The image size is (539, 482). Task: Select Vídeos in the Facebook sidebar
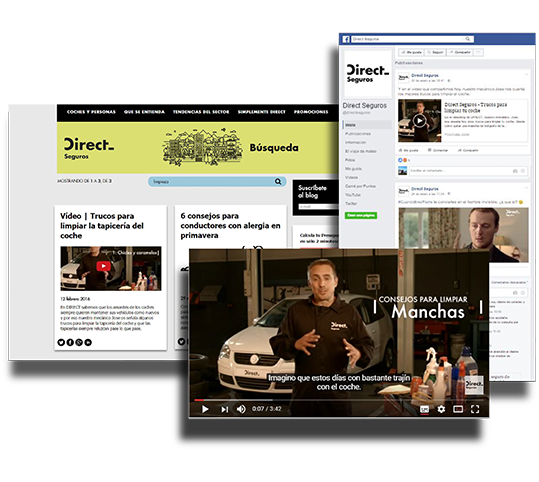point(351,177)
